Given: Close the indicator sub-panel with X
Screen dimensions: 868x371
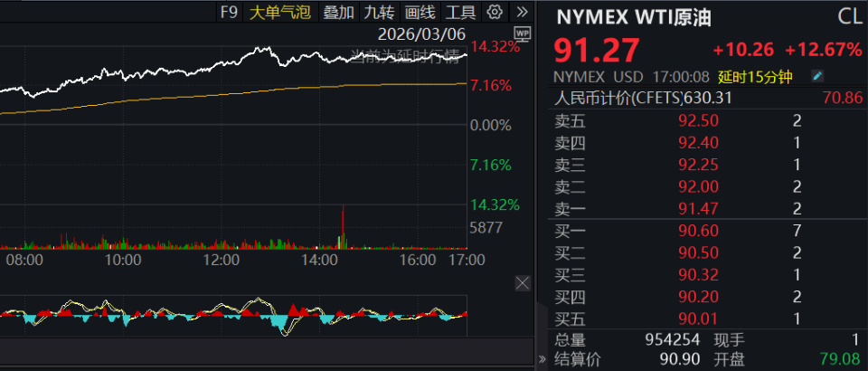Looking at the screenshot, I should tap(522, 283).
